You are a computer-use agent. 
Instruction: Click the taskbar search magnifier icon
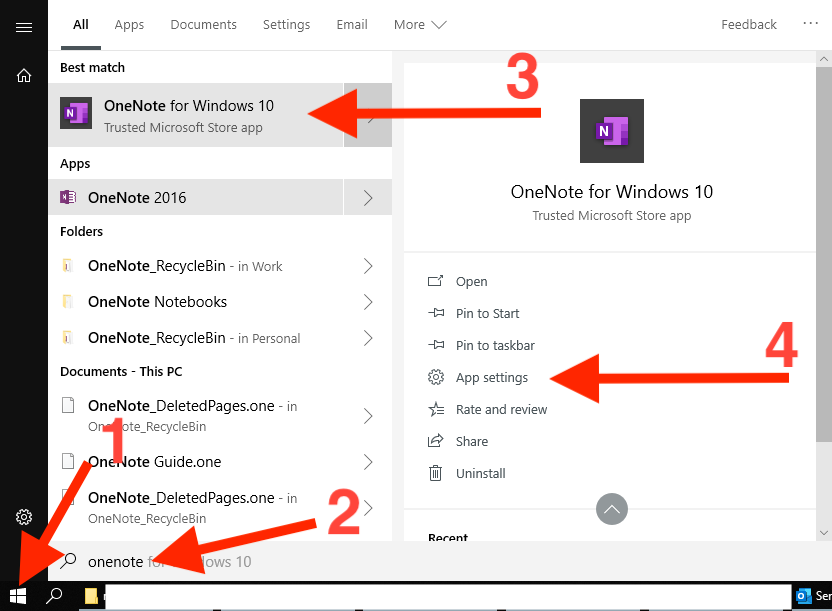(54, 596)
